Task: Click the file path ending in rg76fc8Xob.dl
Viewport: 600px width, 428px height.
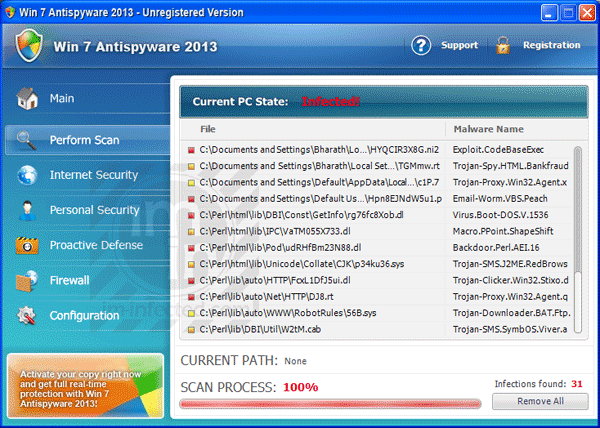Action: (301, 215)
